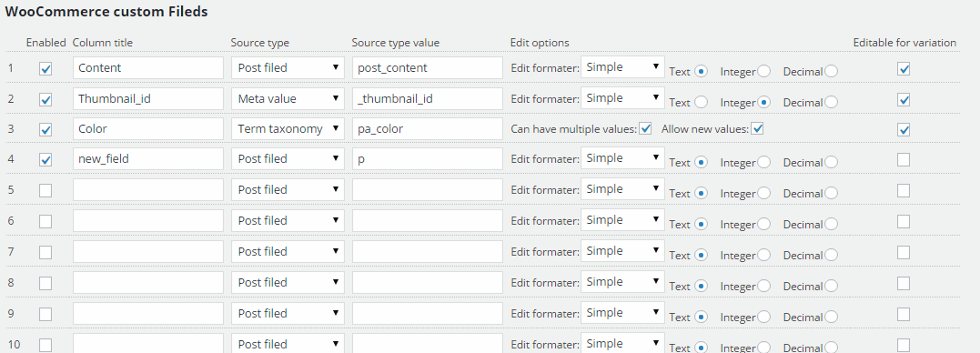980x353 pixels.
Task: Click the 'WooCommerce custom Fileds' heading
Action: click(106, 12)
